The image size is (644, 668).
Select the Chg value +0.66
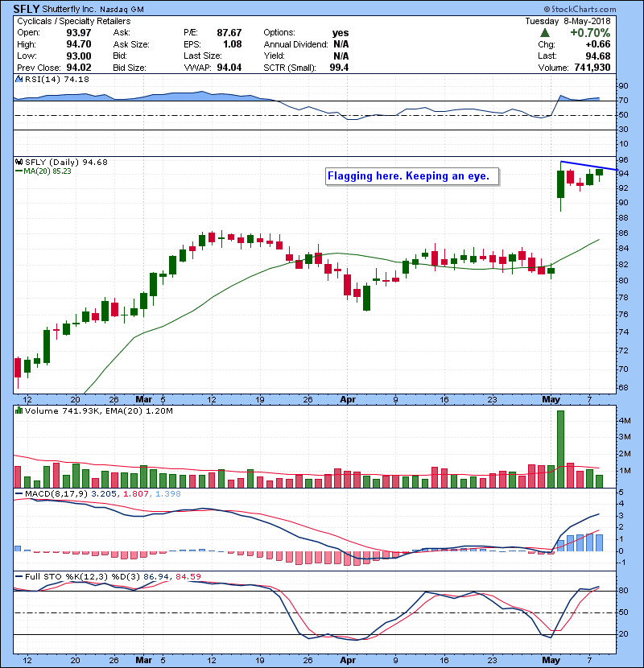pos(598,44)
